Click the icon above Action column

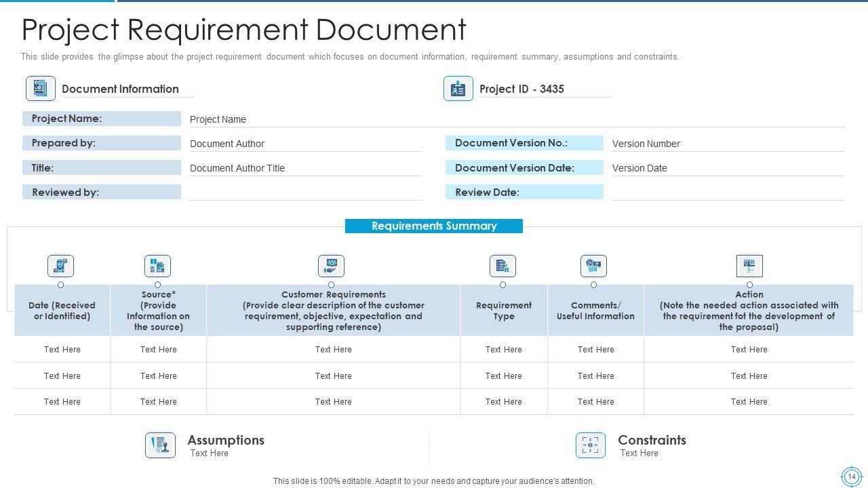point(749,266)
